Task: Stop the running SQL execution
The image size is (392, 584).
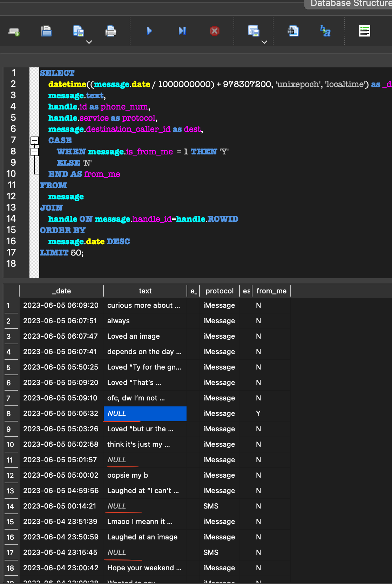Action: click(214, 31)
